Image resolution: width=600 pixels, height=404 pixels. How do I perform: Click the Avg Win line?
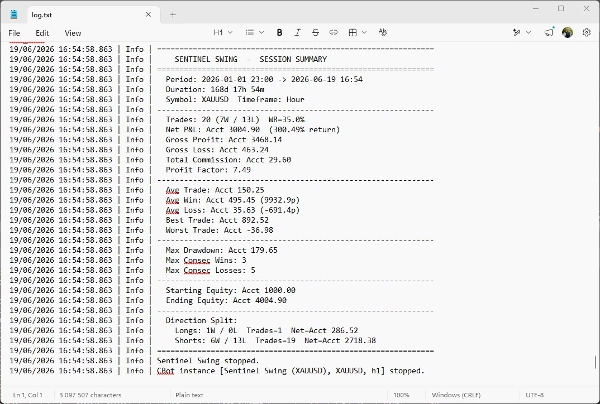[233, 200]
